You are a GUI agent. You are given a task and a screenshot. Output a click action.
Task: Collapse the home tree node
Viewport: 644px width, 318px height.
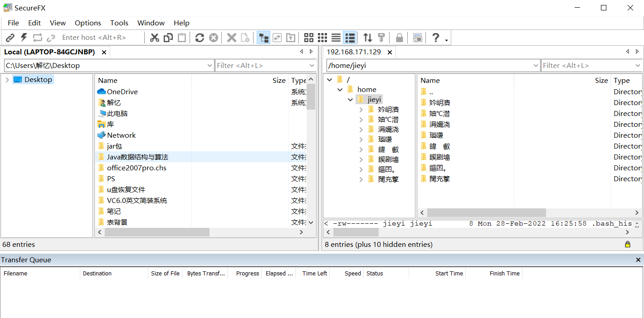point(340,90)
